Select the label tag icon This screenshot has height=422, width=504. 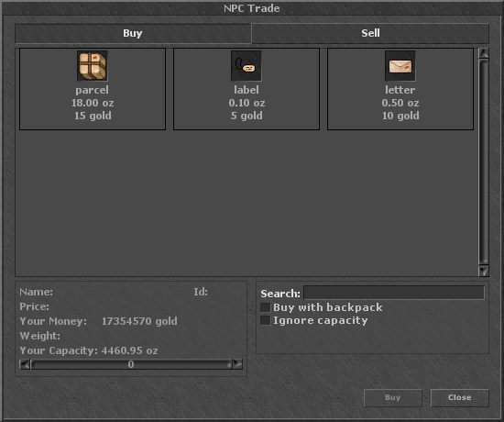pyautogui.click(x=247, y=66)
